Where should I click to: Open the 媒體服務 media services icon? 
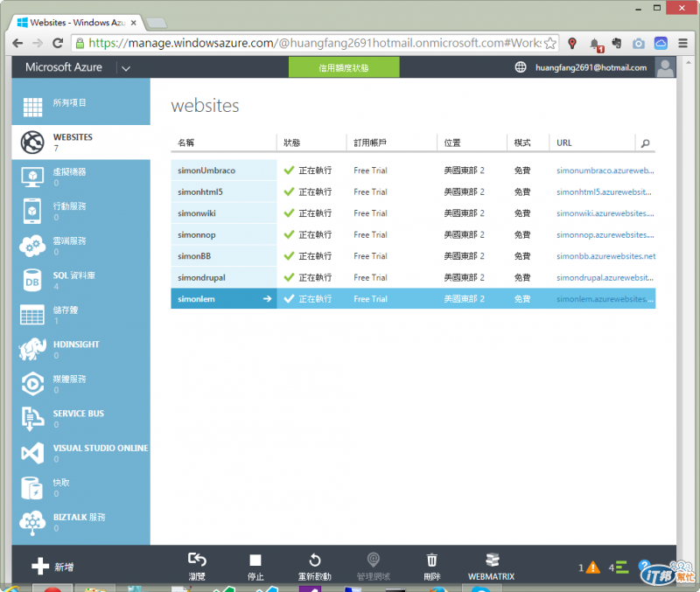click(x=32, y=384)
